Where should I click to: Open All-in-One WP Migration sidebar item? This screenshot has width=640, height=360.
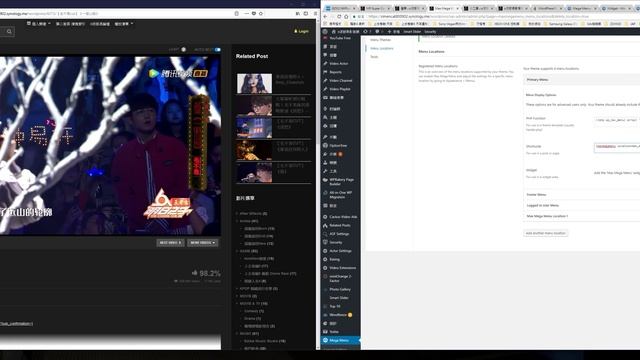point(340,195)
